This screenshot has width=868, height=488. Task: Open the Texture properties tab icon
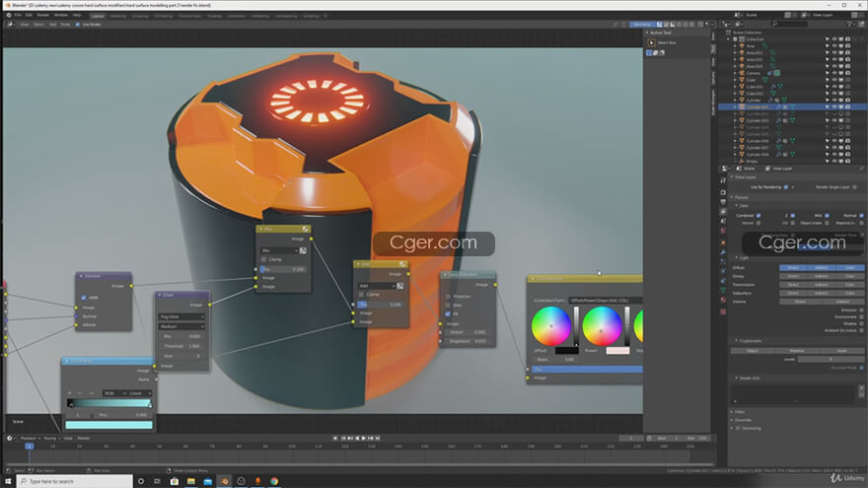coord(723,312)
